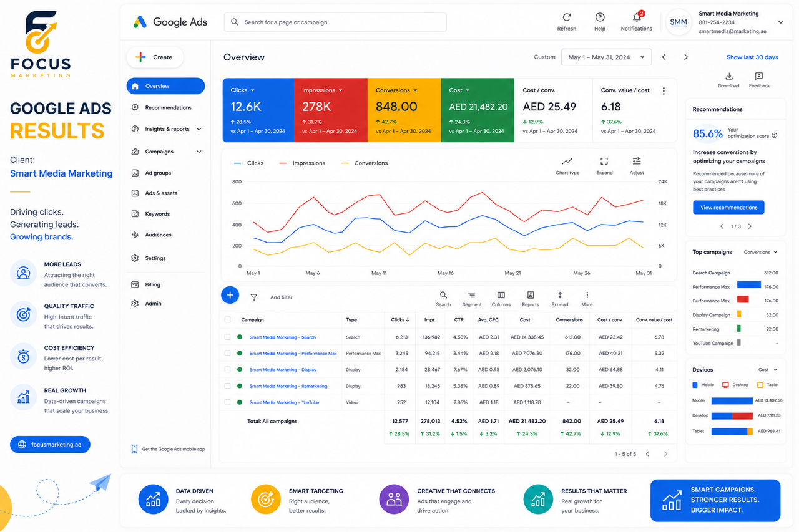Click the Google Ads logo
The width and height of the screenshot is (799, 532).
click(170, 22)
